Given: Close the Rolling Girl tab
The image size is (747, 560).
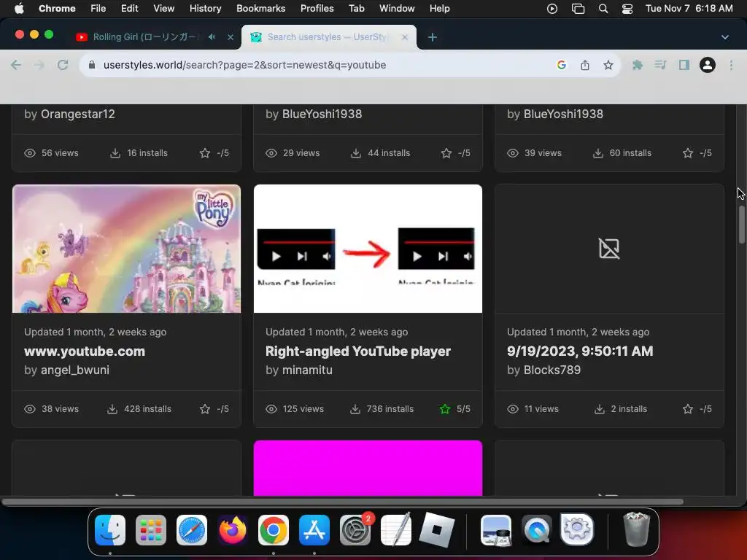Looking at the screenshot, I should pos(231,37).
